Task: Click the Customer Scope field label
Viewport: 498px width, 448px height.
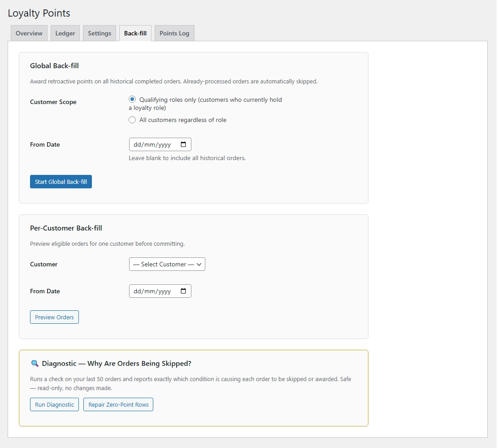Action: [53, 102]
